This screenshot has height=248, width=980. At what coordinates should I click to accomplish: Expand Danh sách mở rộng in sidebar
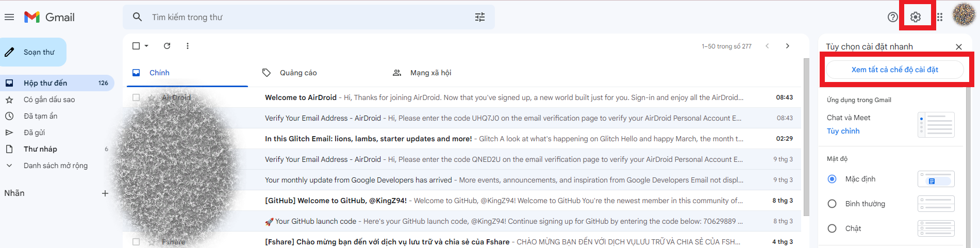coord(55,166)
